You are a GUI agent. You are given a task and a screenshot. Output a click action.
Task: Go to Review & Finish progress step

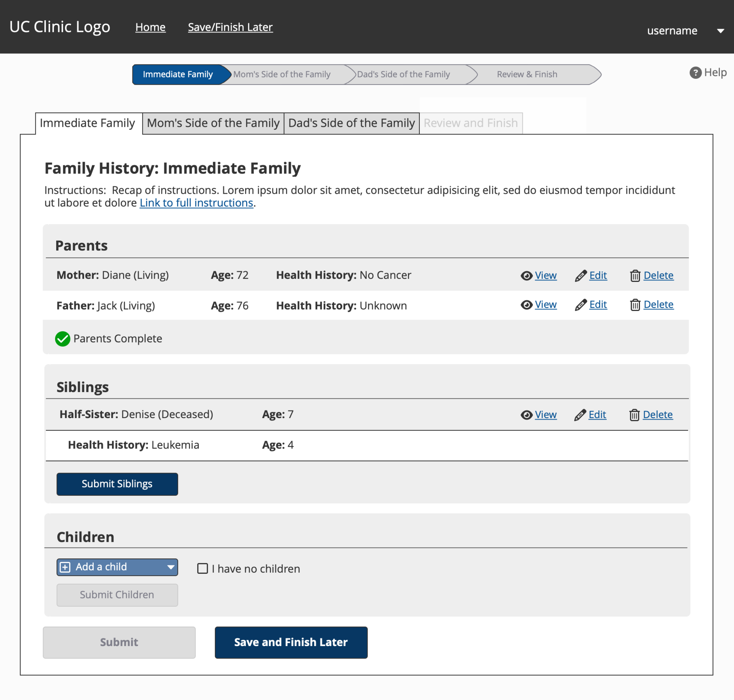point(527,74)
